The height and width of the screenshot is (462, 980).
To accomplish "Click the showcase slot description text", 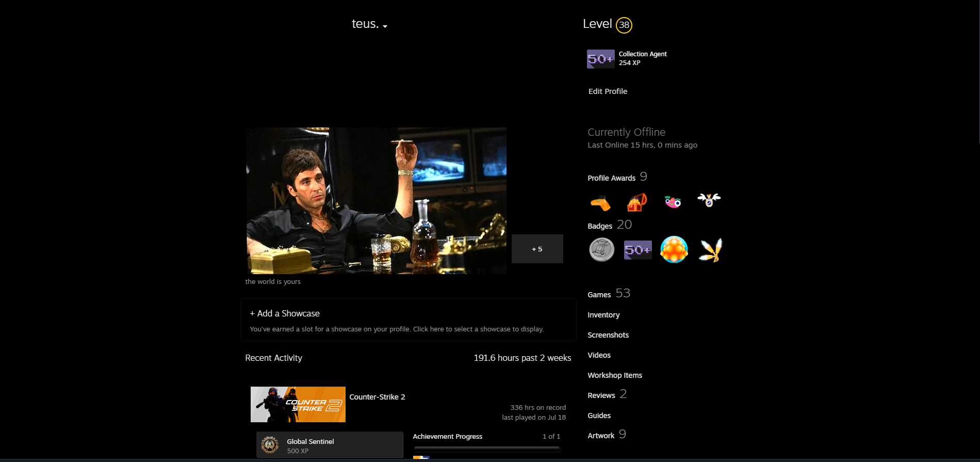I will [x=397, y=329].
